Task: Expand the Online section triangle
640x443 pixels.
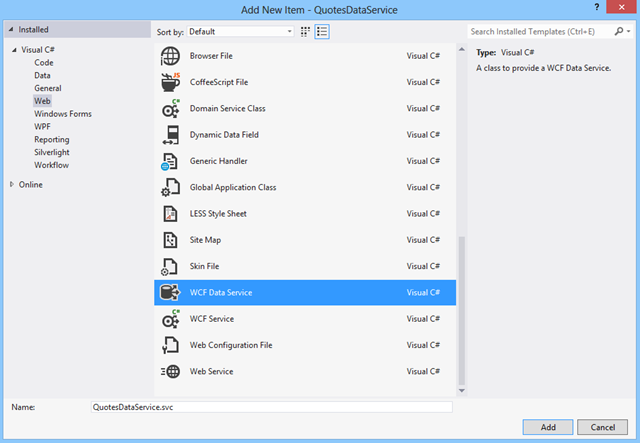Action: [12, 185]
